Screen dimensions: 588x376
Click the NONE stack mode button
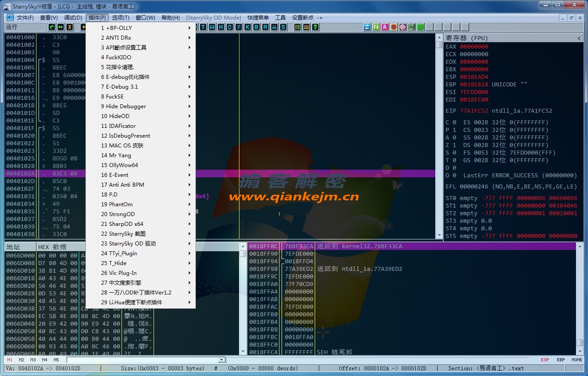(577, 360)
